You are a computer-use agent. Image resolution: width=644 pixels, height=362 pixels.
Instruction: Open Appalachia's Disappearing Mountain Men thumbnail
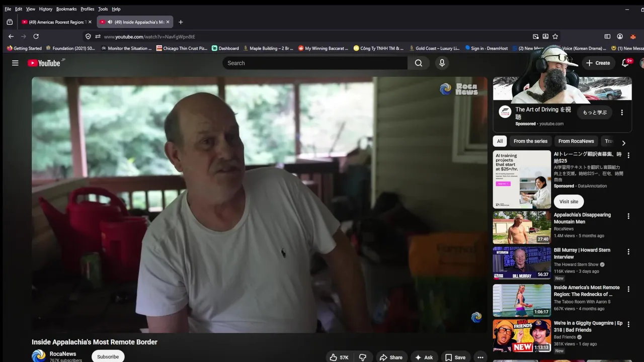pos(522,227)
